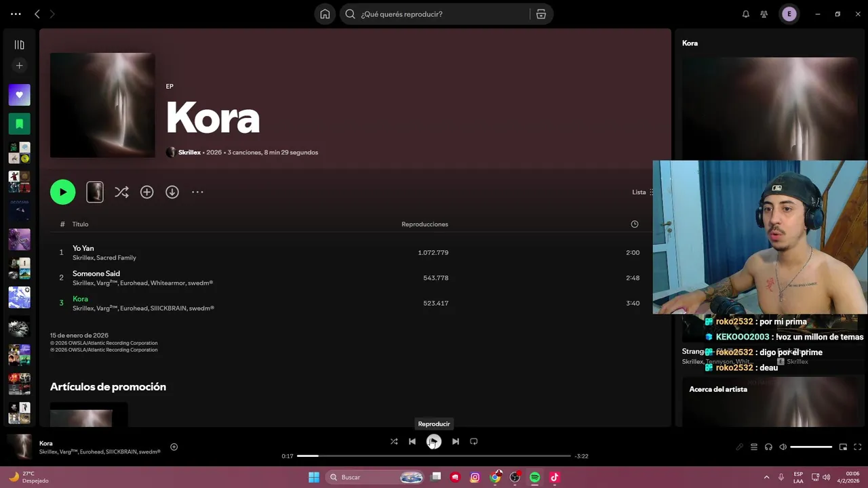The height and width of the screenshot is (488, 868).
Task: Open Liked Songs heart playlist
Action: click(19, 95)
